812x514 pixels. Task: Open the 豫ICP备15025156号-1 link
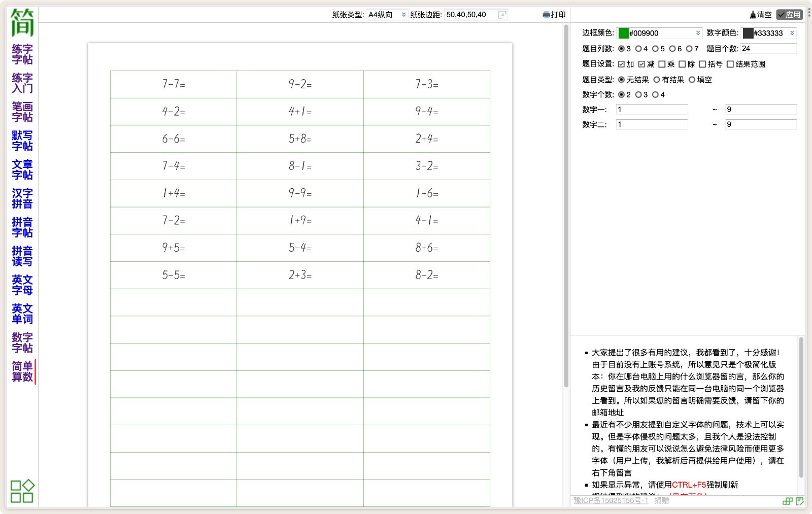tap(611, 500)
